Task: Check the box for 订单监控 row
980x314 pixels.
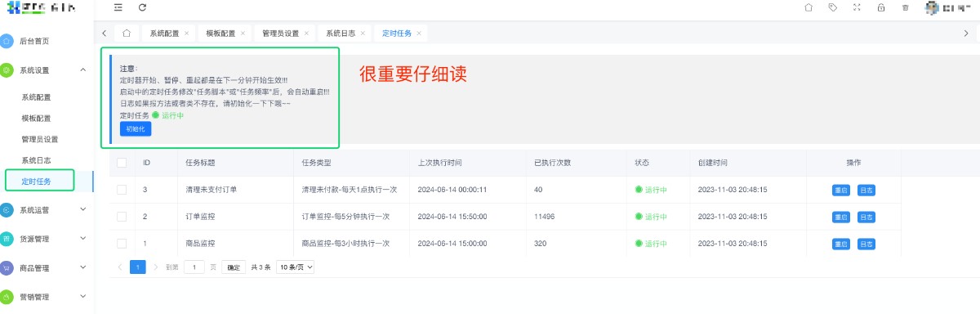Action: click(x=122, y=217)
